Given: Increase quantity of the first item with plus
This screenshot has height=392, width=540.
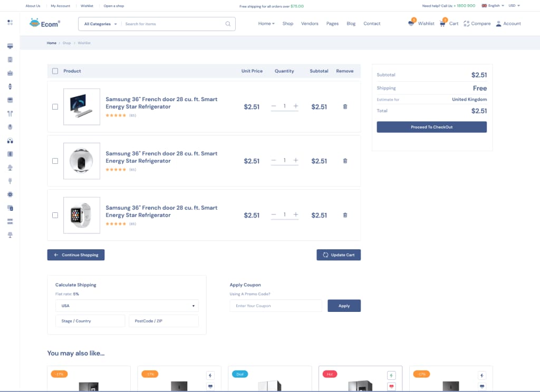Looking at the screenshot, I should 295,106.
